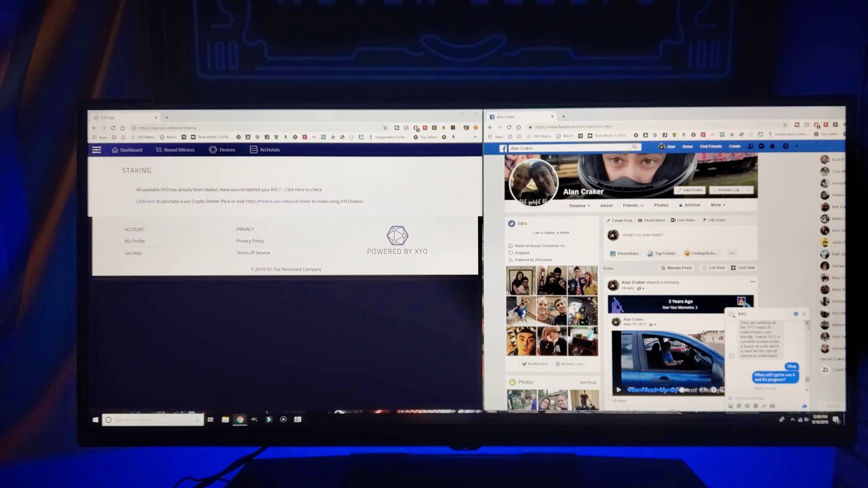Click the Tag Friends button
Screen dimensions: 868x488
coord(662,253)
